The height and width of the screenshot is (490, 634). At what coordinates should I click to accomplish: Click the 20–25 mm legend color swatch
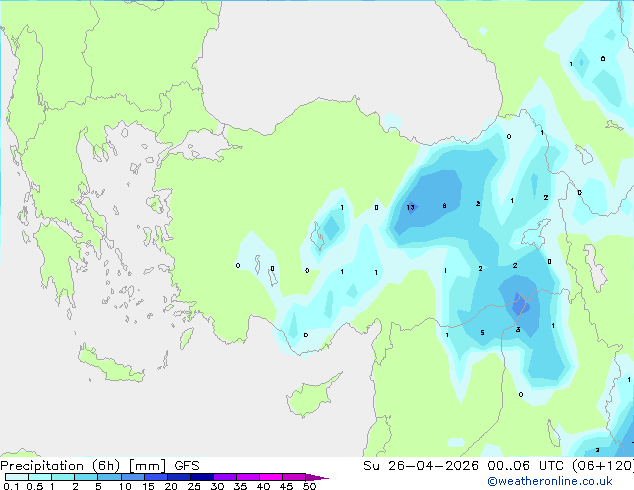coord(178,477)
